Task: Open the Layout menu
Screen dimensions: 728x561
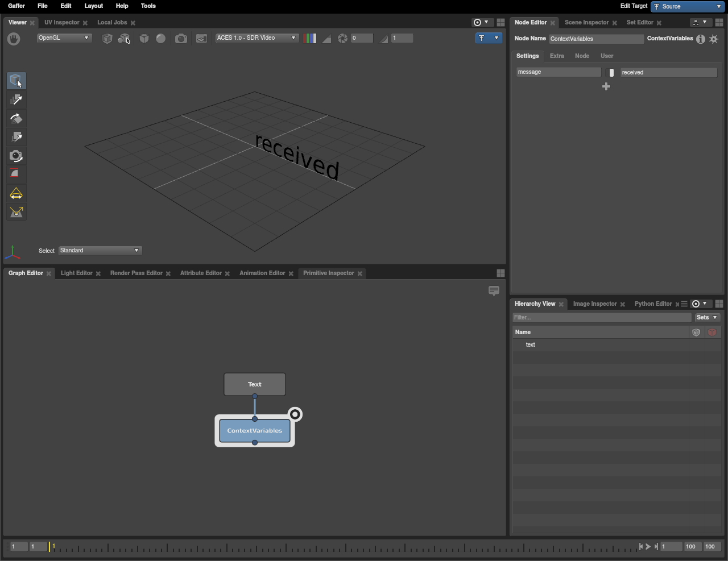Action: tap(93, 6)
